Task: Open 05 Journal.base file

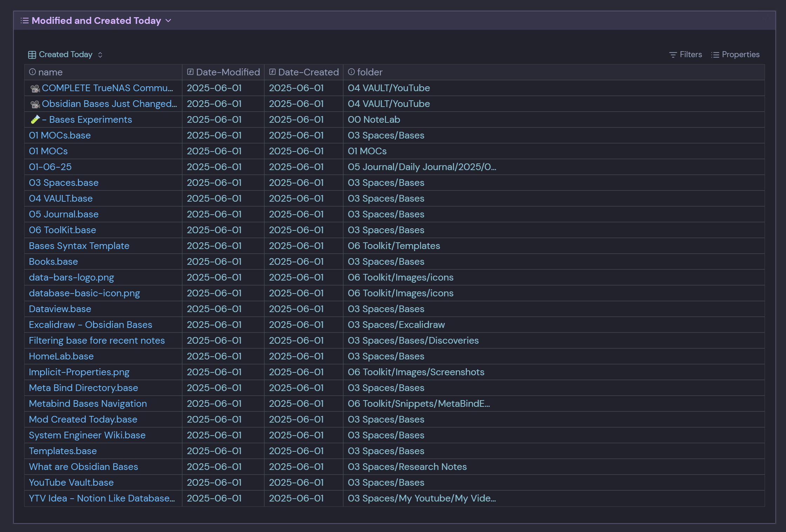Action: pyautogui.click(x=64, y=214)
